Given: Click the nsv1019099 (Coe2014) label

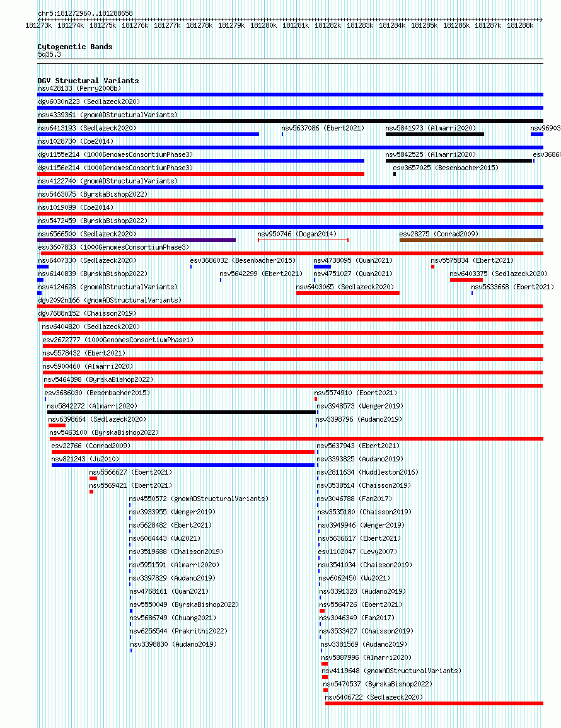Looking at the screenshot, I should coord(76,207).
